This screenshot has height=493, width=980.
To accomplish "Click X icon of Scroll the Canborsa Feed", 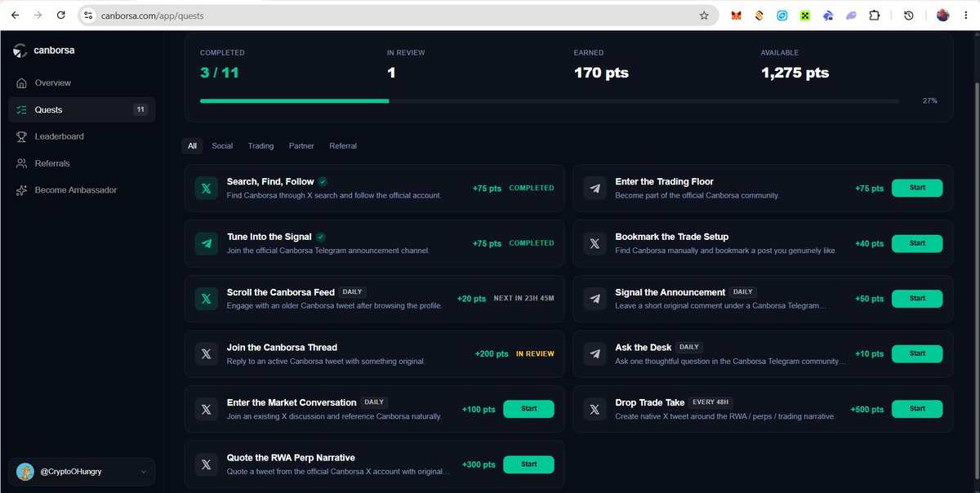I will [x=206, y=299].
